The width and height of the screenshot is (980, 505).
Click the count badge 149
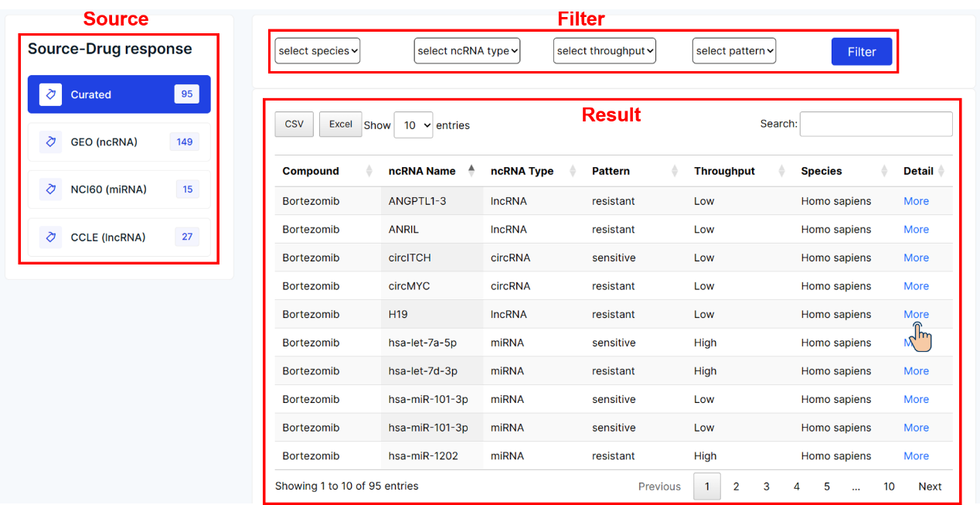point(184,142)
